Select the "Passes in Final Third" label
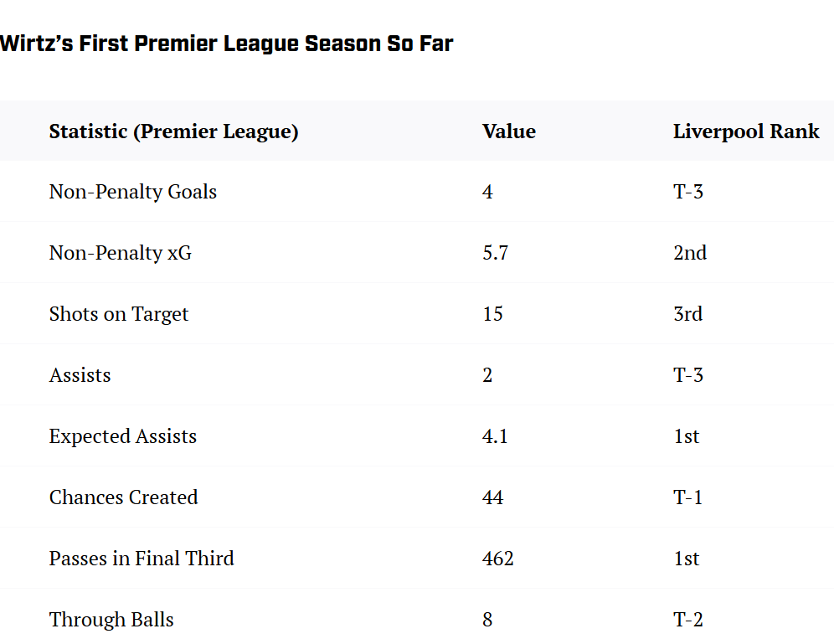834x644 pixels. click(x=142, y=559)
